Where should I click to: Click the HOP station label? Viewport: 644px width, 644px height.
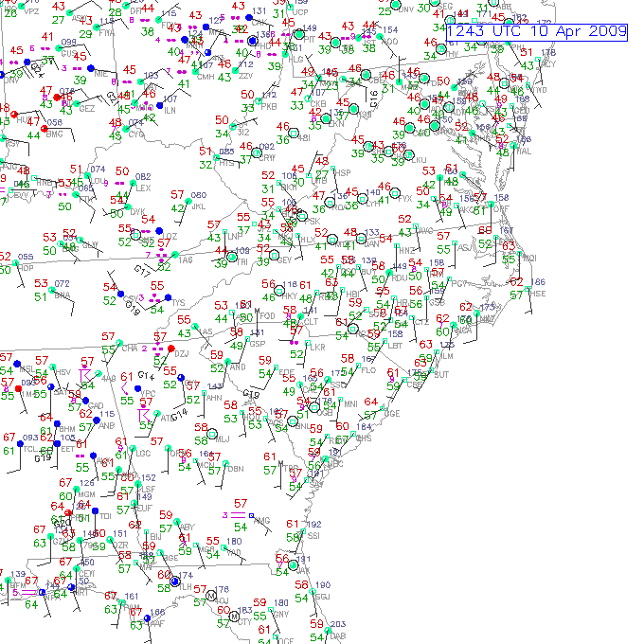click(26, 269)
